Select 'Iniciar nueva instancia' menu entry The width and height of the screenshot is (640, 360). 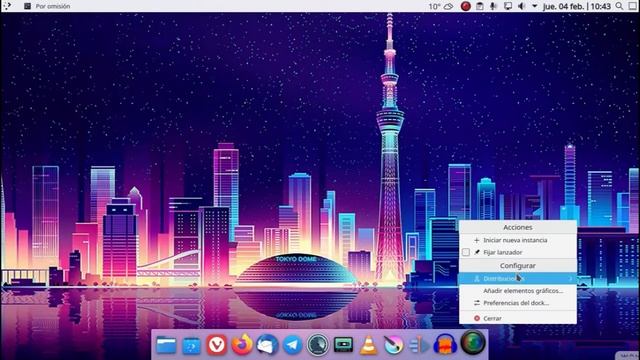click(x=518, y=240)
